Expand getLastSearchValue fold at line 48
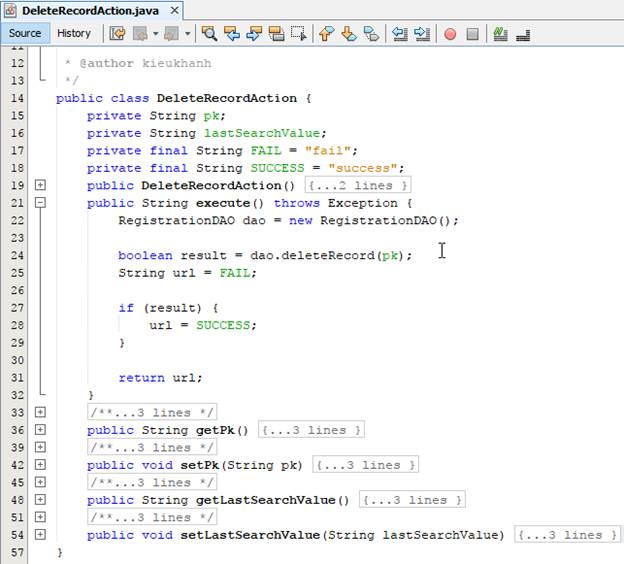The width and height of the screenshot is (624, 564). [x=40, y=499]
